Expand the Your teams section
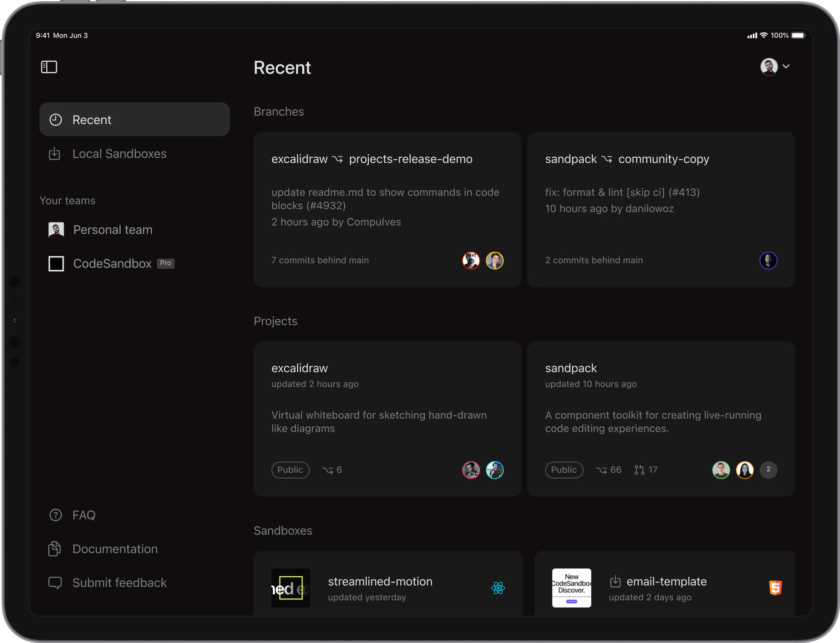This screenshot has width=840, height=643. (67, 201)
